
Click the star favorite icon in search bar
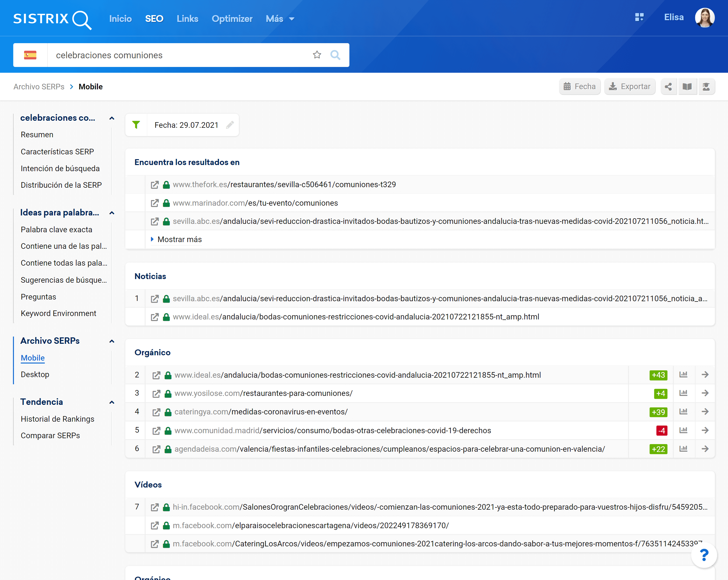pyautogui.click(x=316, y=55)
